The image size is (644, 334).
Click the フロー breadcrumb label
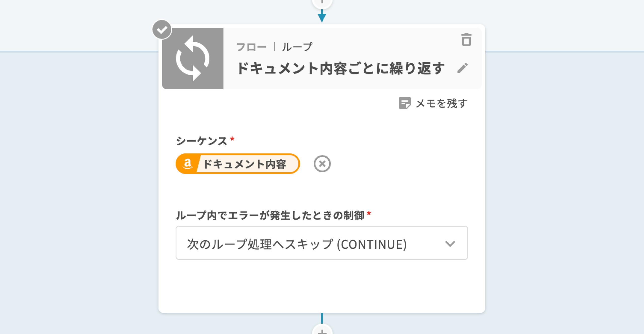(x=251, y=47)
